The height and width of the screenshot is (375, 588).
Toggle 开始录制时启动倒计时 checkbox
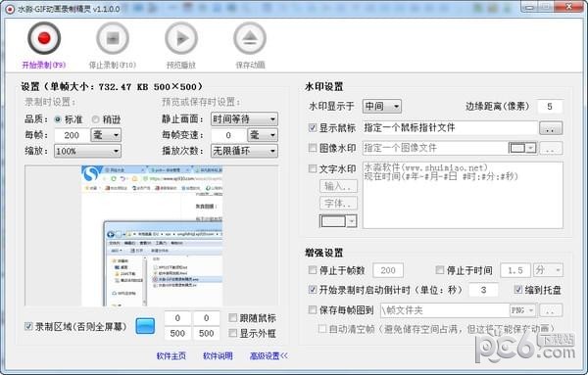pyautogui.click(x=313, y=289)
